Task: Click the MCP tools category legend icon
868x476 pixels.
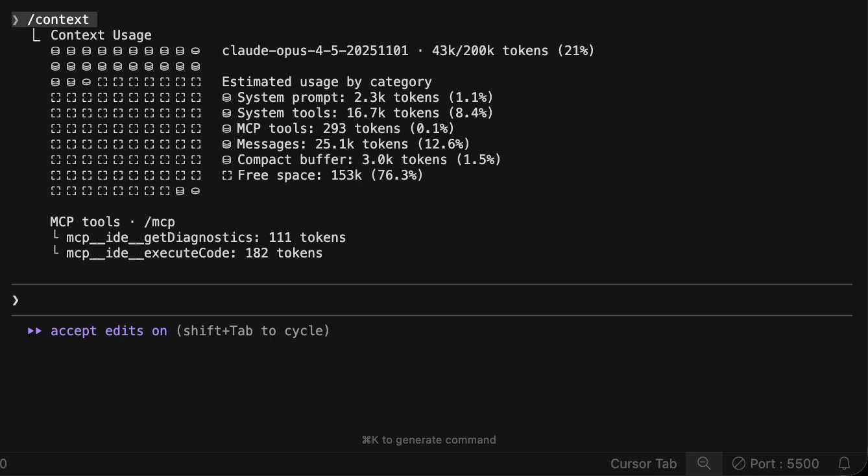Action: pos(226,128)
